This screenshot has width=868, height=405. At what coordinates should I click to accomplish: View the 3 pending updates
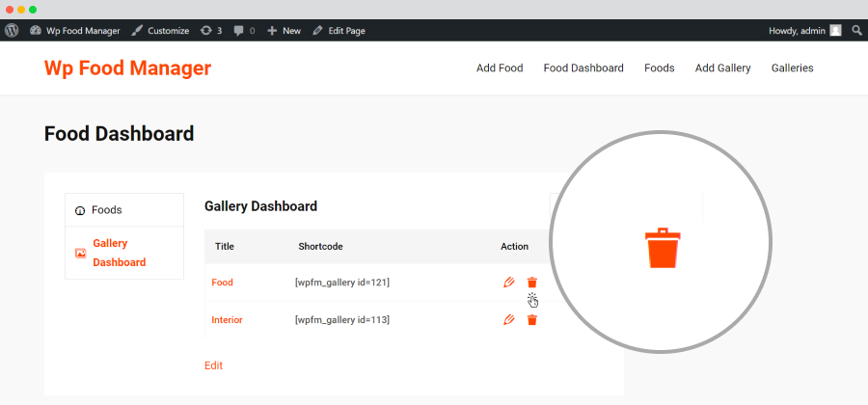(211, 31)
